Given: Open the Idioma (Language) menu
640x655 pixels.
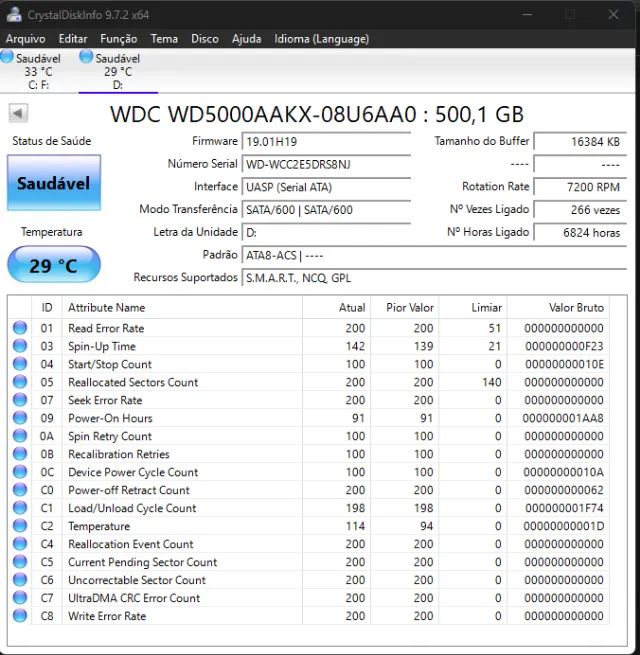Looking at the screenshot, I should coord(321,39).
